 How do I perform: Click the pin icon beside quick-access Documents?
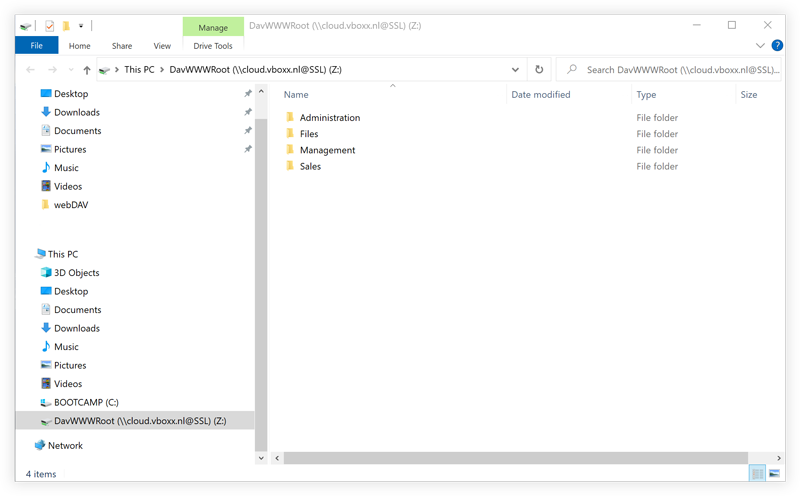(248, 130)
